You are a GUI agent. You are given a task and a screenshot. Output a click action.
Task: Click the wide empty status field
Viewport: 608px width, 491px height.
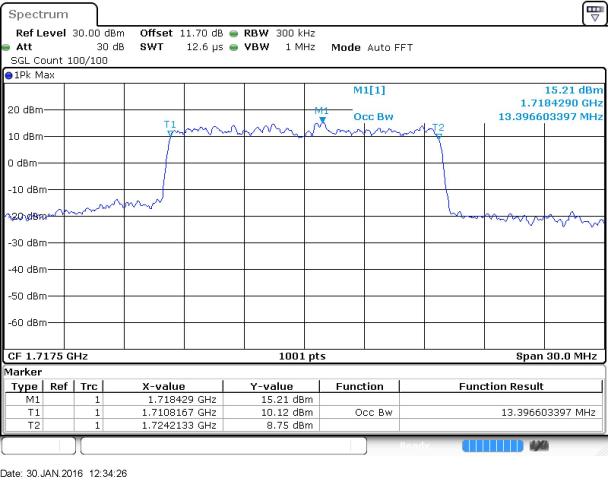[223, 446]
